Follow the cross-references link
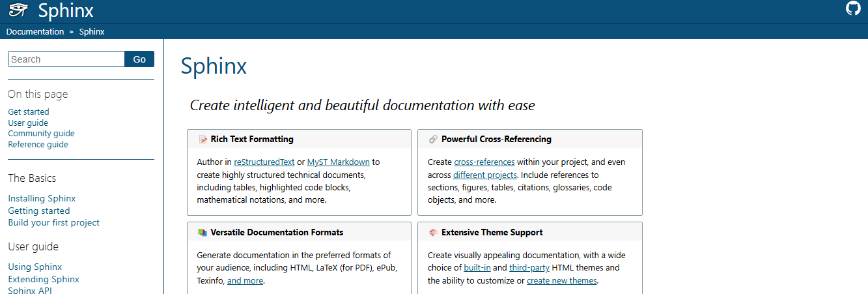This screenshot has height=294, width=868. tap(484, 162)
